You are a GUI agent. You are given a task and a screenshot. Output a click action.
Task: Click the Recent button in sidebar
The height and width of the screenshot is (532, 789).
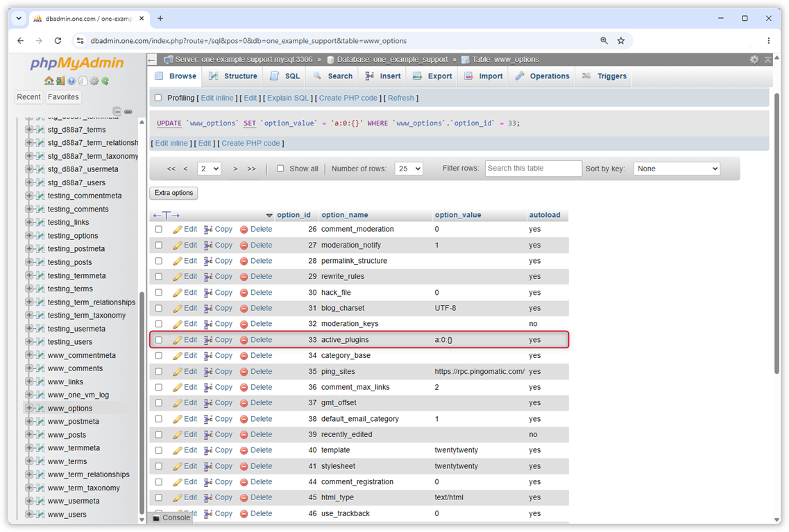tap(28, 97)
